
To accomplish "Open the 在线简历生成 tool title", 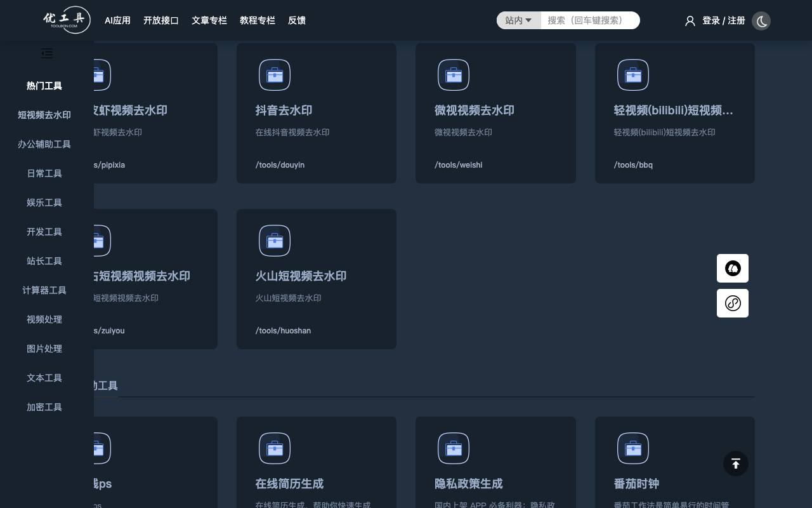I will click(x=290, y=484).
